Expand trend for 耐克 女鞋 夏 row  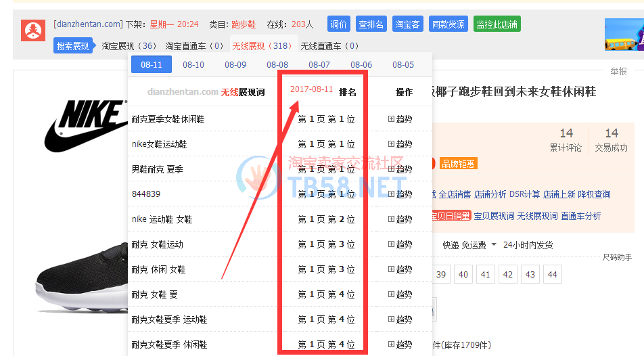400,294
